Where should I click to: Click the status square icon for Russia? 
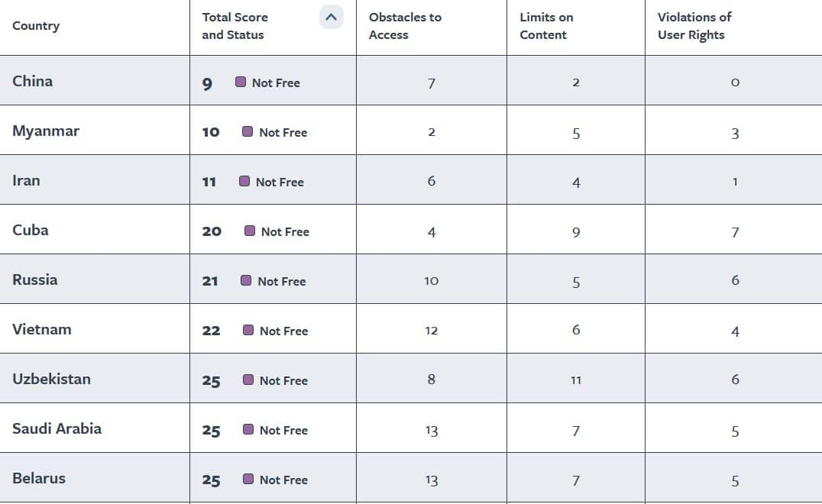(246, 280)
